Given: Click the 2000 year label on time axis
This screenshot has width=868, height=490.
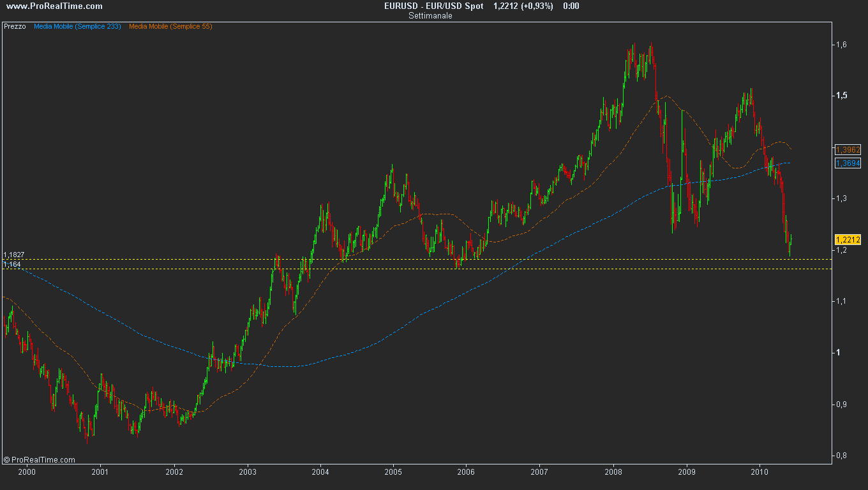Looking at the screenshot, I should tap(26, 473).
